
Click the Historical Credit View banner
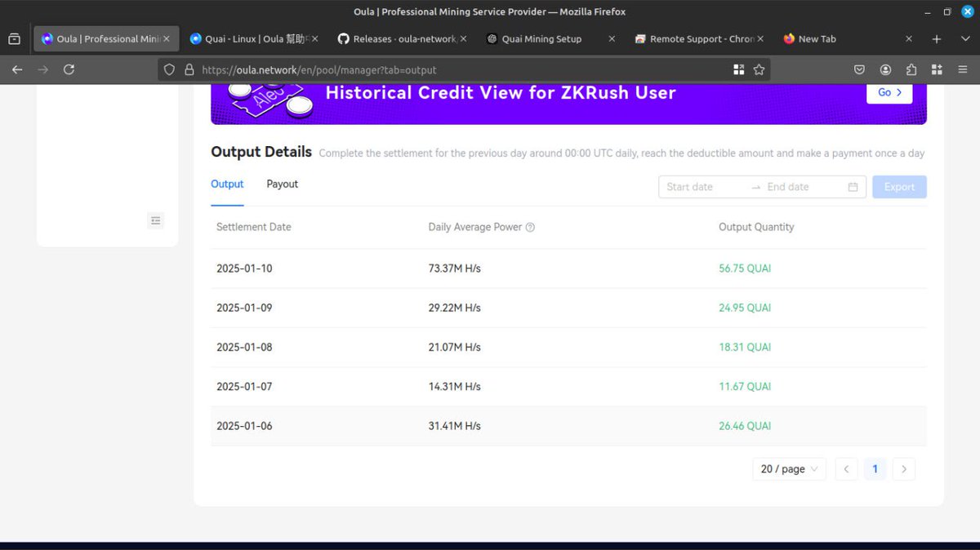[568, 104]
